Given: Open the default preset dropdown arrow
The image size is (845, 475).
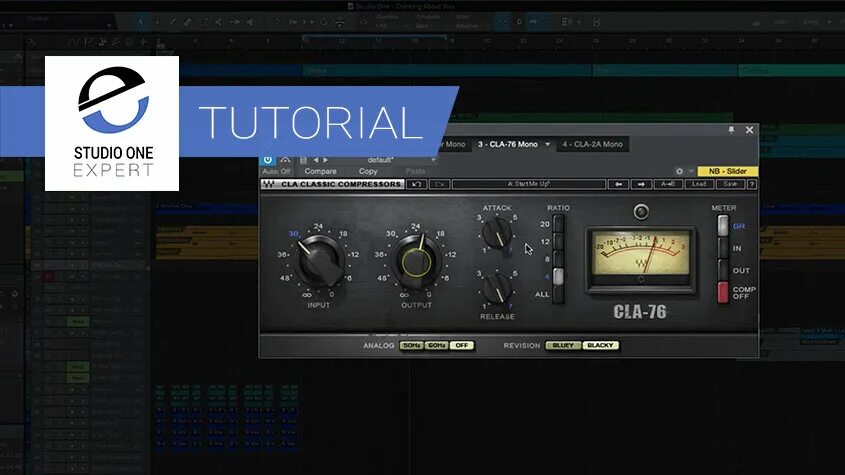Looking at the screenshot, I should point(433,160).
